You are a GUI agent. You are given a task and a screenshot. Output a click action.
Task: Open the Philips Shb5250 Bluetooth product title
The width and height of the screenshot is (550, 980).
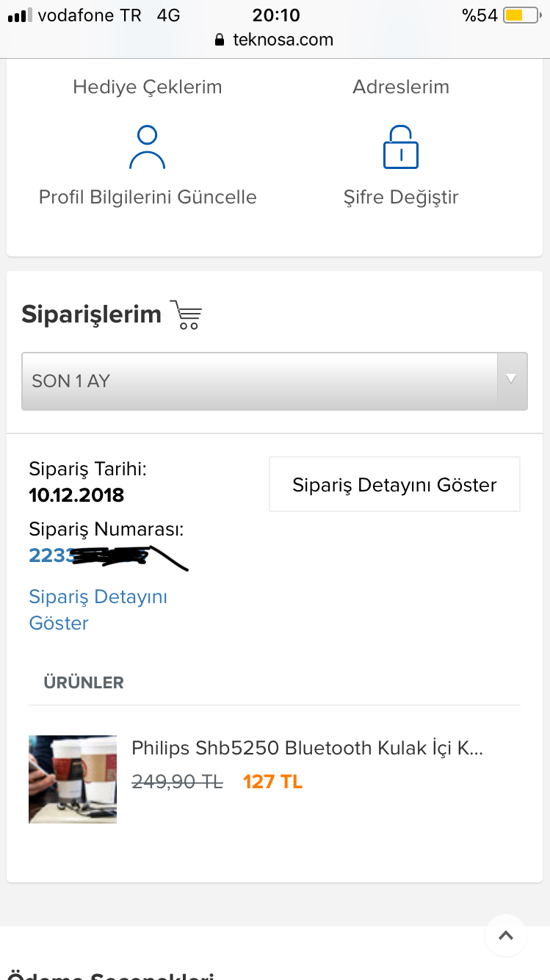(x=307, y=748)
